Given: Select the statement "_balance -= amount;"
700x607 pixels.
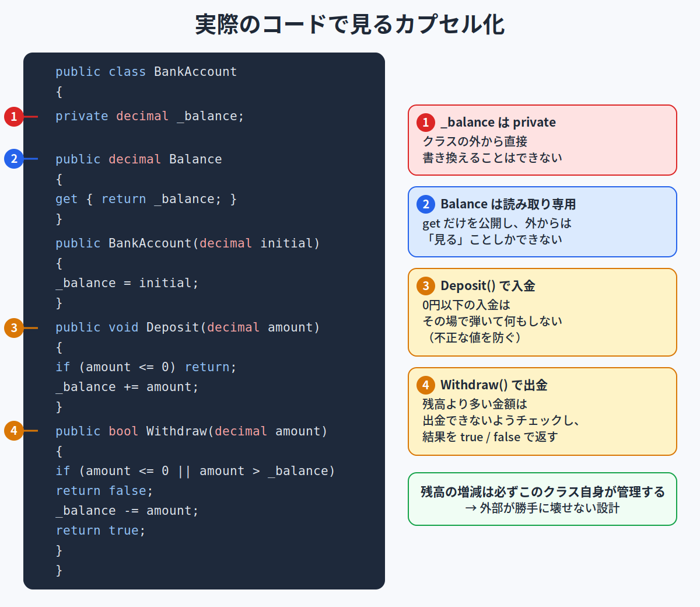Looking at the screenshot, I should point(127,511).
